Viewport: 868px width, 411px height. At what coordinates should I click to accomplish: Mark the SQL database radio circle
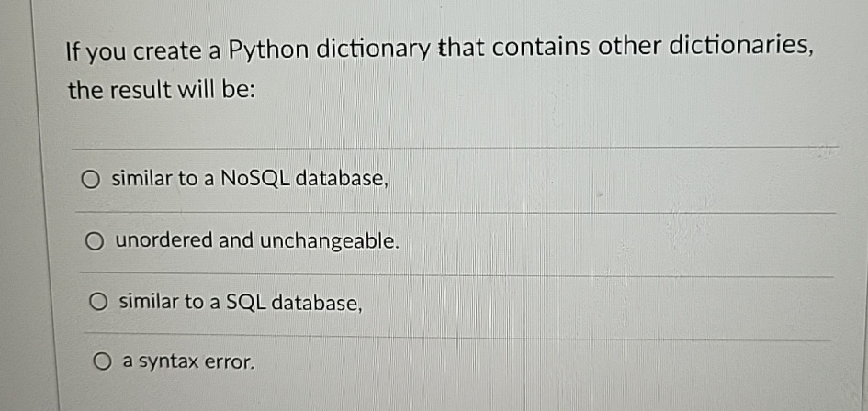coord(98,303)
